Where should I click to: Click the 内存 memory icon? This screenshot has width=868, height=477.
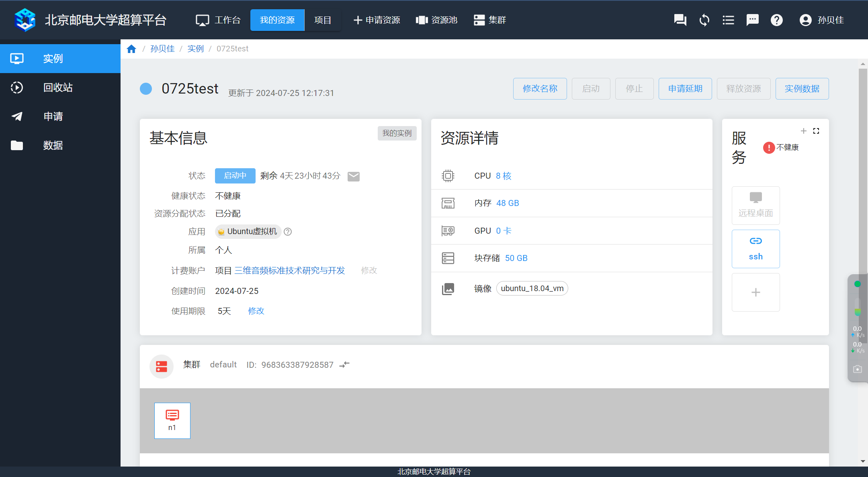coord(448,203)
